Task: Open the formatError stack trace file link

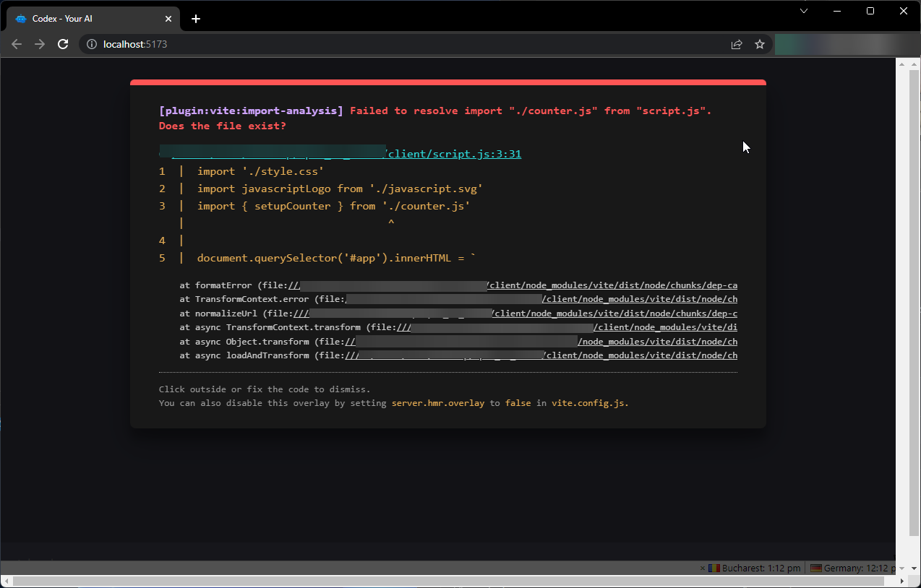Action: click(x=612, y=285)
